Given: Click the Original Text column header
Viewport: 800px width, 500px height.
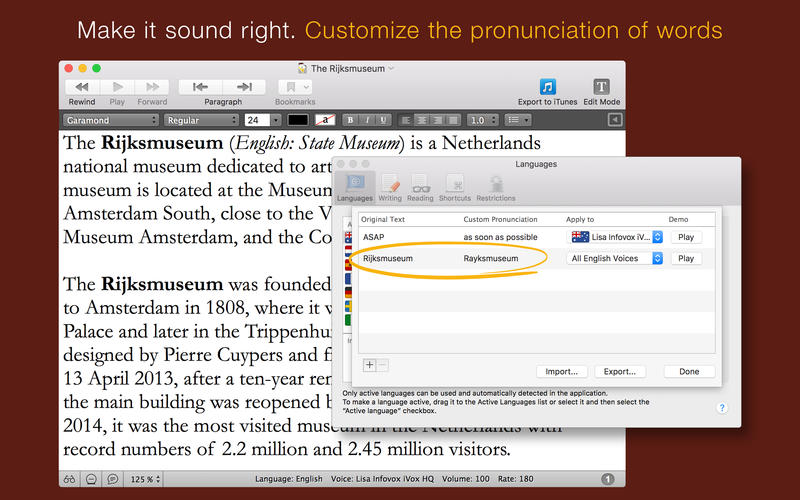Looking at the screenshot, I should tap(383, 219).
